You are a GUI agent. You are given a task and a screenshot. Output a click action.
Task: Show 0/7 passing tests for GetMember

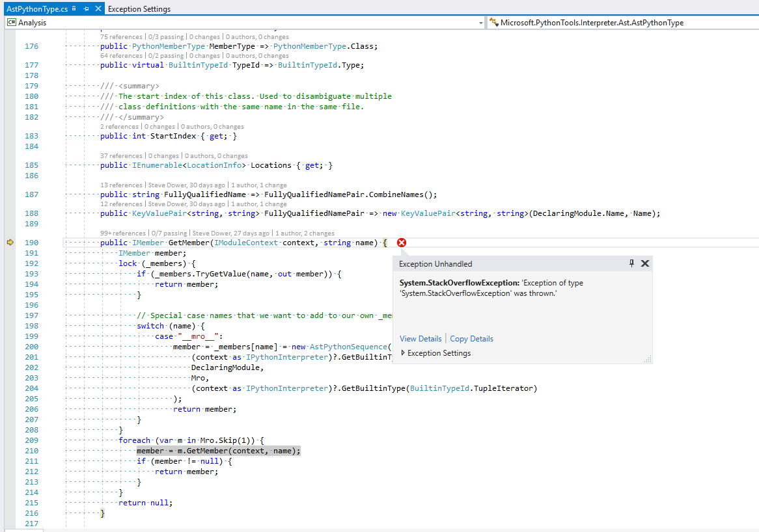coord(169,233)
